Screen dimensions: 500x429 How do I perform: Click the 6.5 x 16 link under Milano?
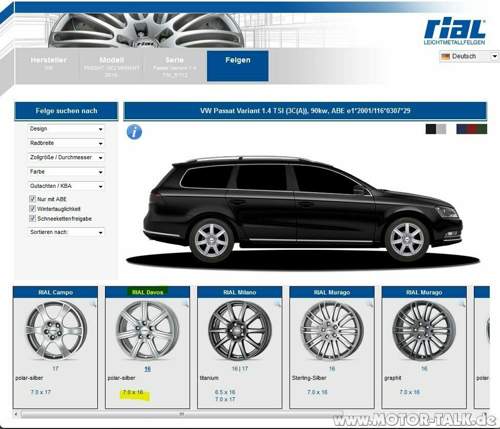225,392
